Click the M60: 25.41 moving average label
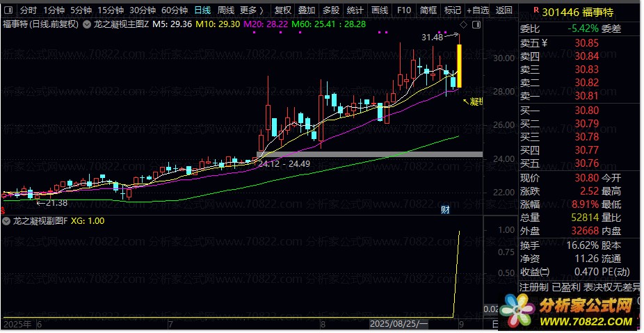The height and width of the screenshot is (333, 644). [314, 24]
